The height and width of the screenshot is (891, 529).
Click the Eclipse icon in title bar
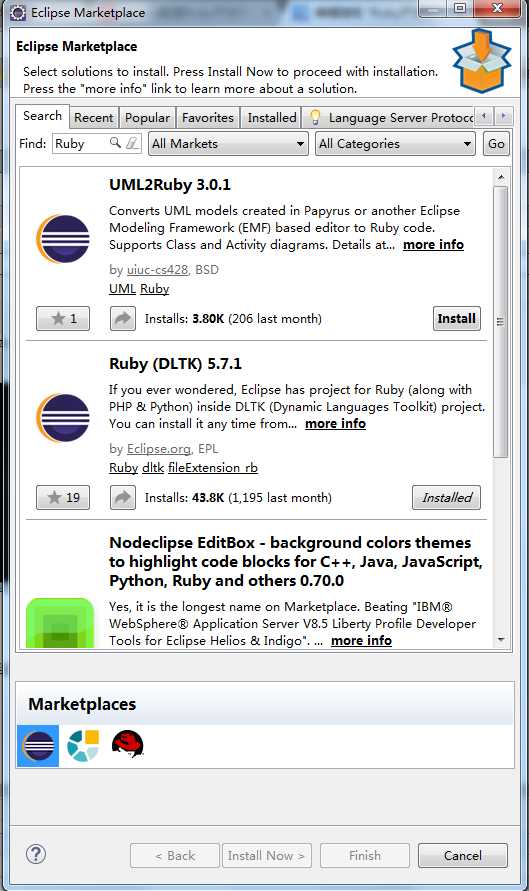click(18, 12)
